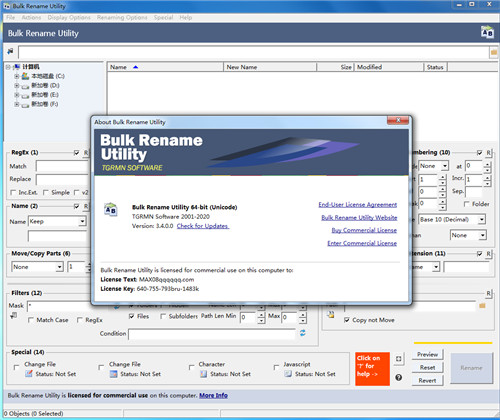Sort list by the Name column header
The width and height of the screenshot is (500, 420).
click(x=165, y=67)
